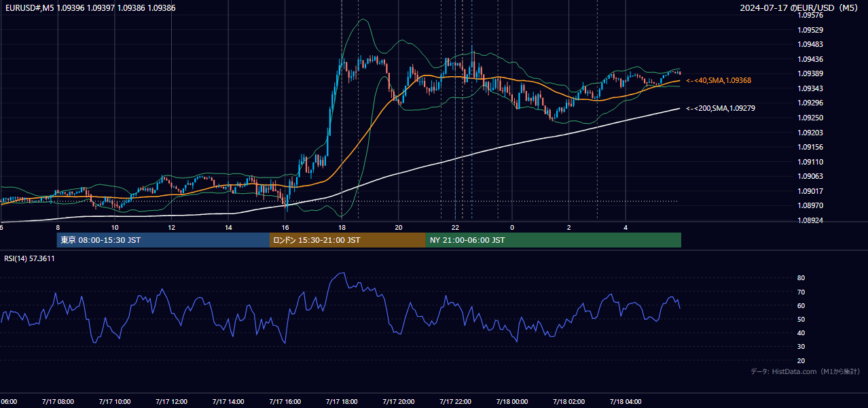Click RSI scale level 60
Image resolution: width=868 pixels, height=408 pixels.
[x=801, y=305]
